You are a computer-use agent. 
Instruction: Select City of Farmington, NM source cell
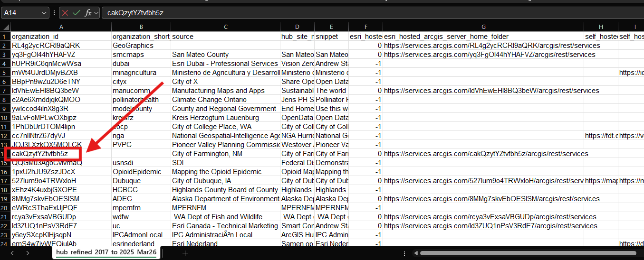(x=225, y=154)
